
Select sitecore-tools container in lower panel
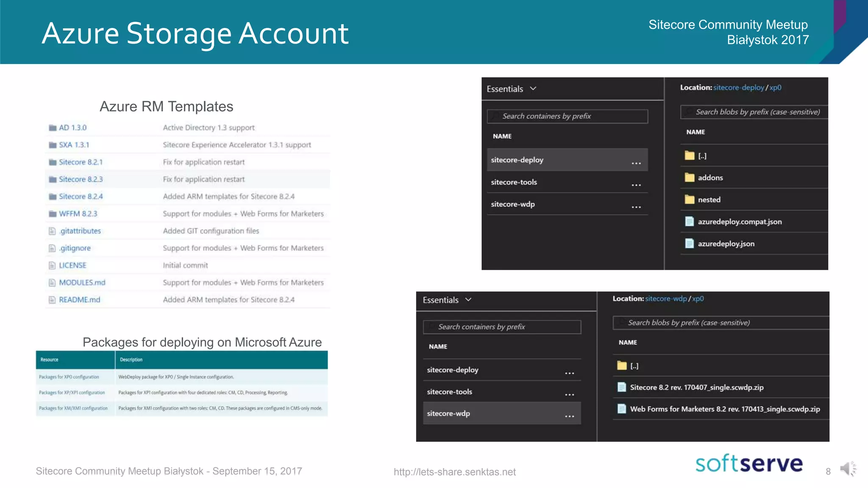(x=502, y=392)
